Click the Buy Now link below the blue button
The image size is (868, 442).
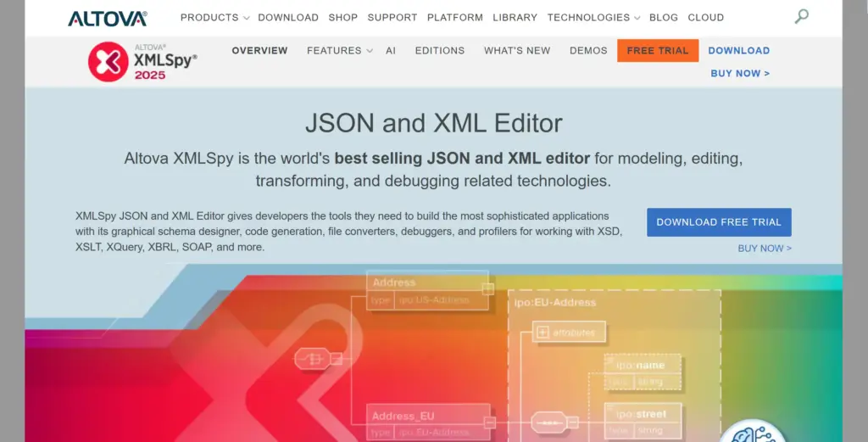point(765,249)
